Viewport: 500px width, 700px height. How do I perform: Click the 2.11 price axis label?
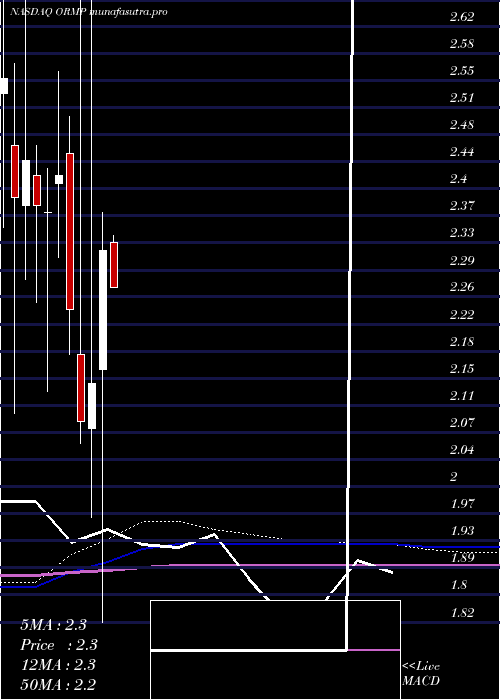tap(462, 396)
